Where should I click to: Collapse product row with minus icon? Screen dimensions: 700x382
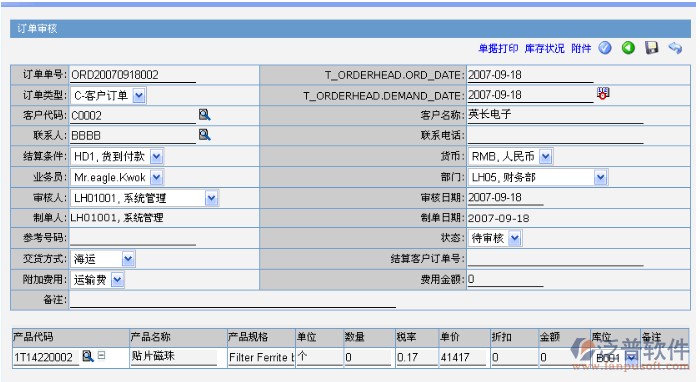point(101,355)
